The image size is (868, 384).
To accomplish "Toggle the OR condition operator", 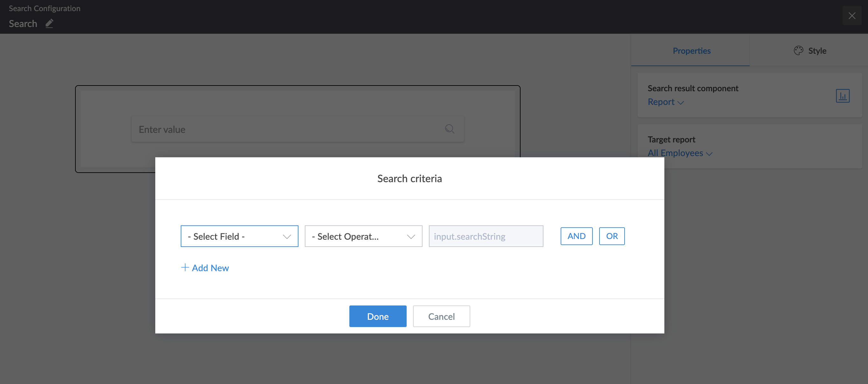I will [x=612, y=236].
